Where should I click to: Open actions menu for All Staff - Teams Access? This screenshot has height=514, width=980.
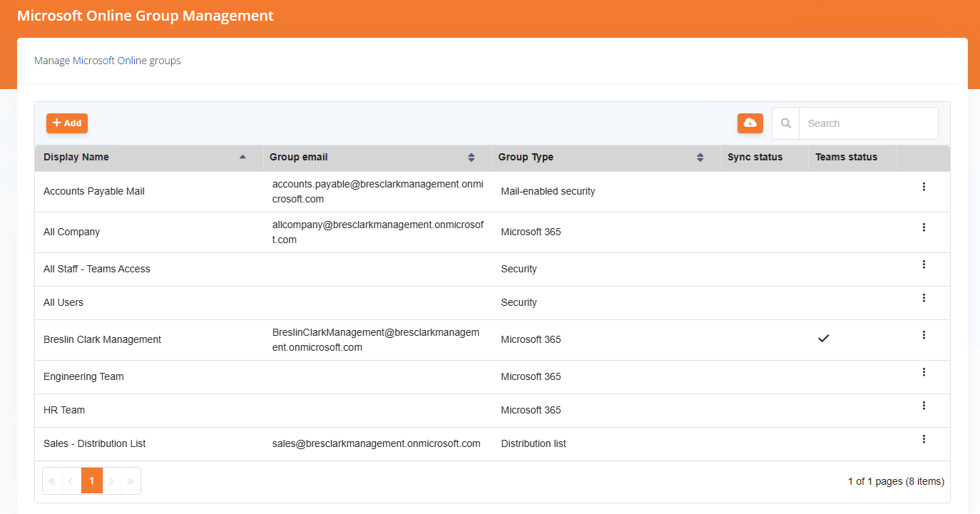(x=924, y=264)
